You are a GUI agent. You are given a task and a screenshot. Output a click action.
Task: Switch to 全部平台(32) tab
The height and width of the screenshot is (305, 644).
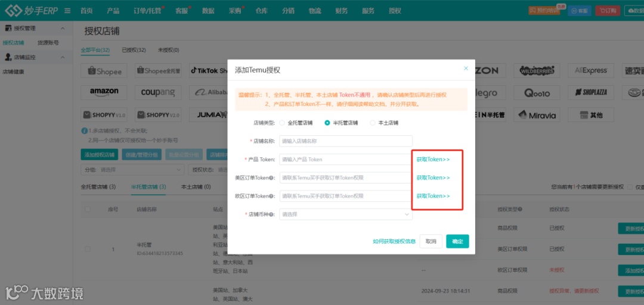[95, 50]
